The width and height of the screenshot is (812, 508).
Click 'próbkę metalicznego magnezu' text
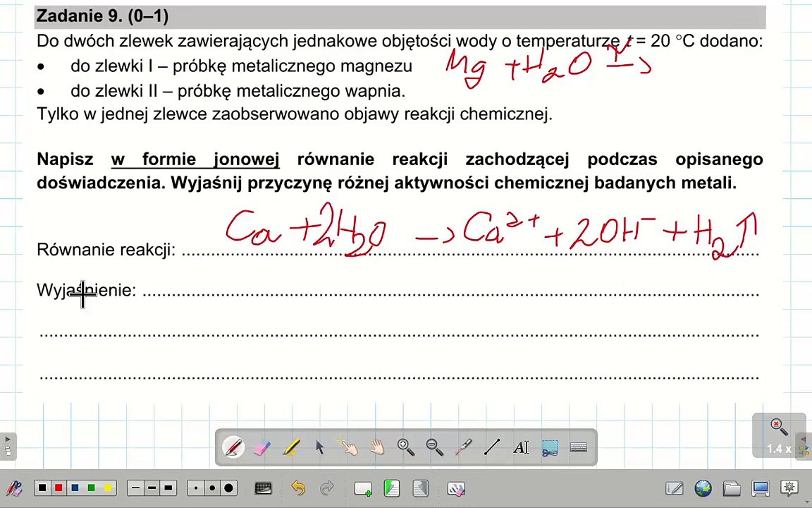coord(292,66)
